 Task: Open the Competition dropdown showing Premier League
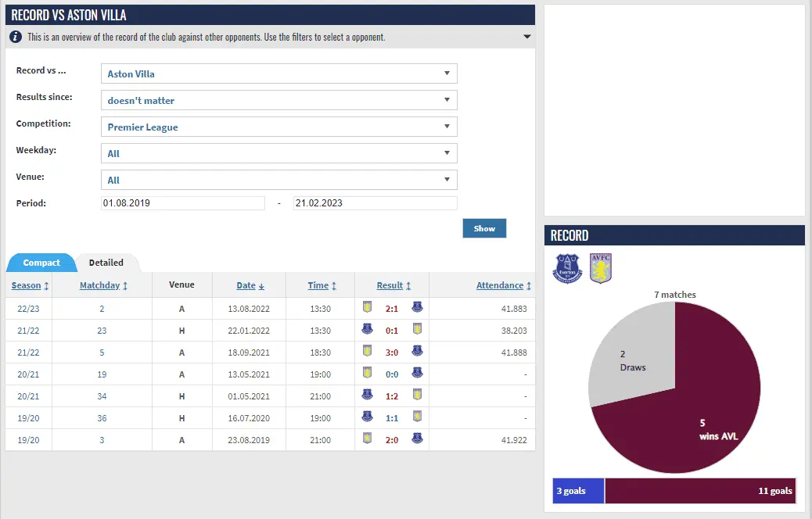(278, 127)
